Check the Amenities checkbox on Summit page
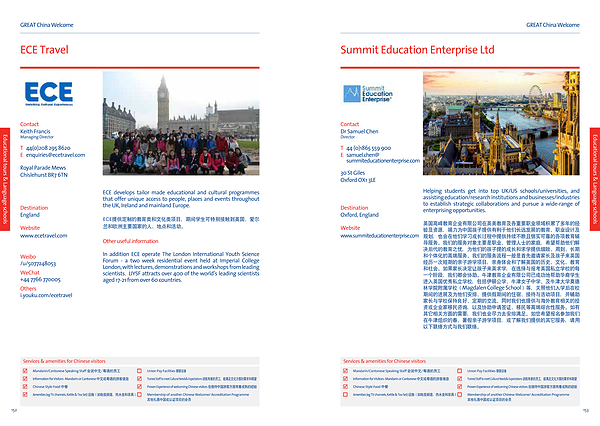Viewport: 600px width, 426px height. click(x=346, y=395)
